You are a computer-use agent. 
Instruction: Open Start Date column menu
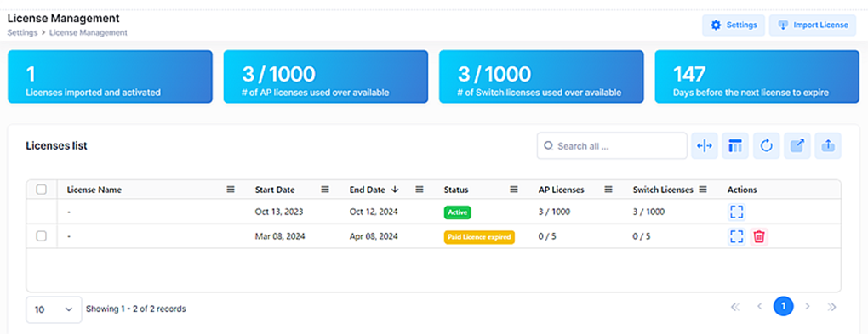[325, 190]
